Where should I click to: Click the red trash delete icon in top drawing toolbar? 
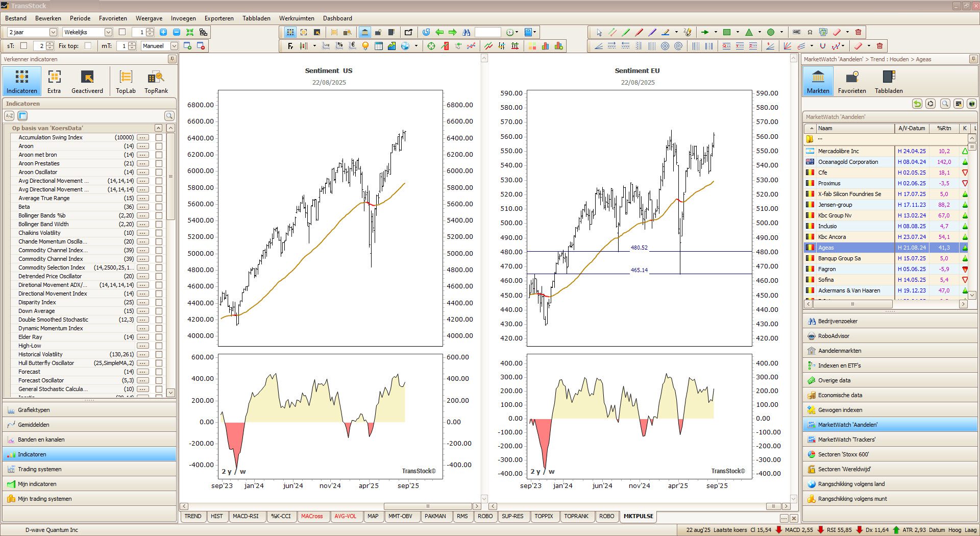pos(858,32)
